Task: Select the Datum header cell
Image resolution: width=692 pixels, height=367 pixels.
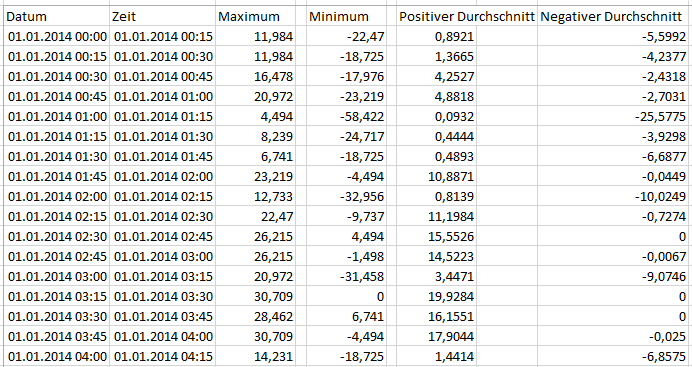Action: pyautogui.click(x=56, y=17)
